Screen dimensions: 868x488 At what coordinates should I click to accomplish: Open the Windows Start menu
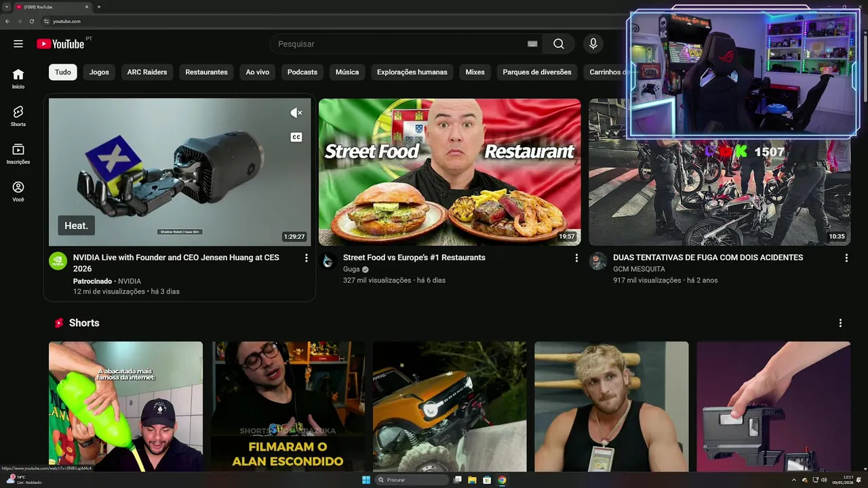coord(366,480)
